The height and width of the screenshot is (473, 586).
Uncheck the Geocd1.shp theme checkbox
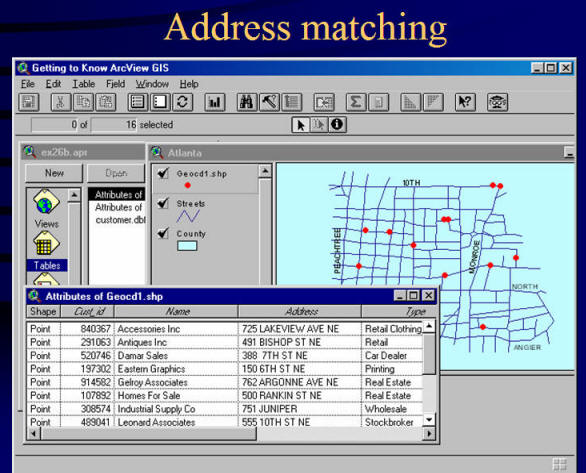pyautogui.click(x=163, y=173)
